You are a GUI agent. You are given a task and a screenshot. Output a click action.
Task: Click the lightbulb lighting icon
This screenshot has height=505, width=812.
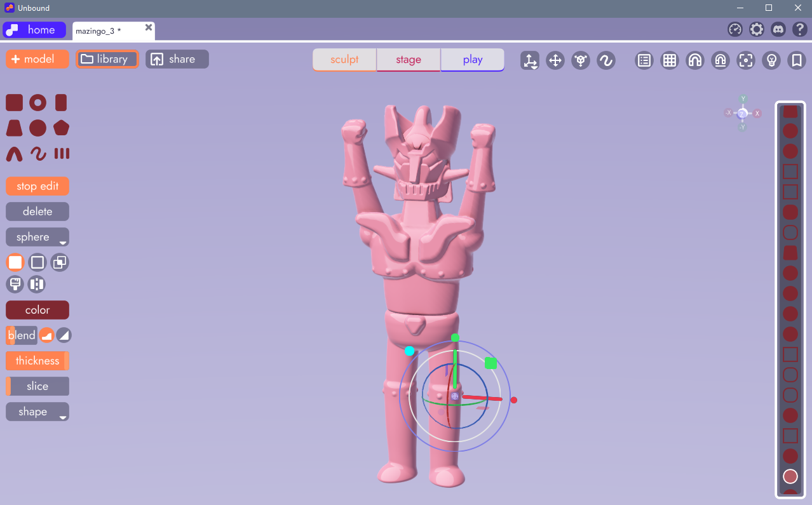(771, 60)
